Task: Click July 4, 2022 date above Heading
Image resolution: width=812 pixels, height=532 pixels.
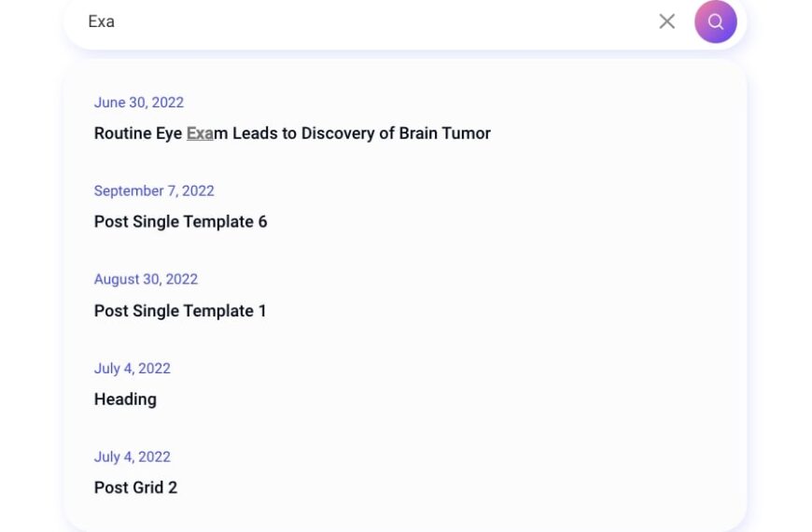Action: tap(132, 369)
